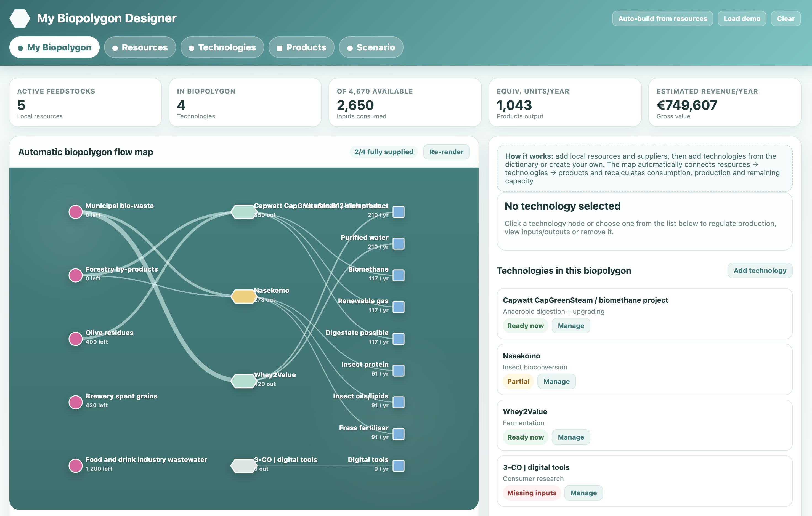Manage the 3-CO digital tools technology
Screen dimensions: 812x516
[583, 493]
